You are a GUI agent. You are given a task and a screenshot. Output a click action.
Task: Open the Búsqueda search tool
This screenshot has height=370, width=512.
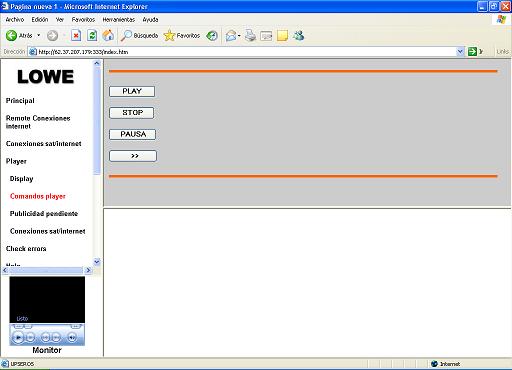pos(139,35)
